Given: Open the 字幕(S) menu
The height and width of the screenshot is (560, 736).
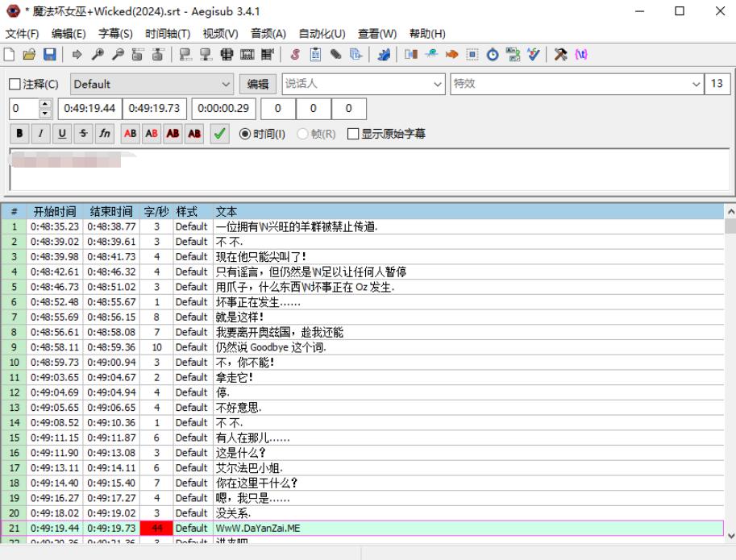Looking at the screenshot, I should click(x=115, y=33).
